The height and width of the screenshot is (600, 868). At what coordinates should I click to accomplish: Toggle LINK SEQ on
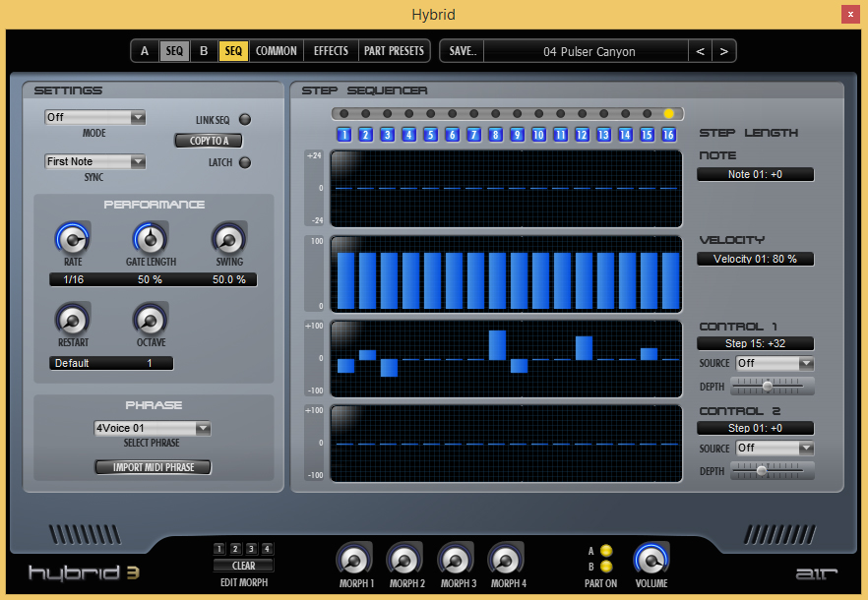[x=244, y=118]
